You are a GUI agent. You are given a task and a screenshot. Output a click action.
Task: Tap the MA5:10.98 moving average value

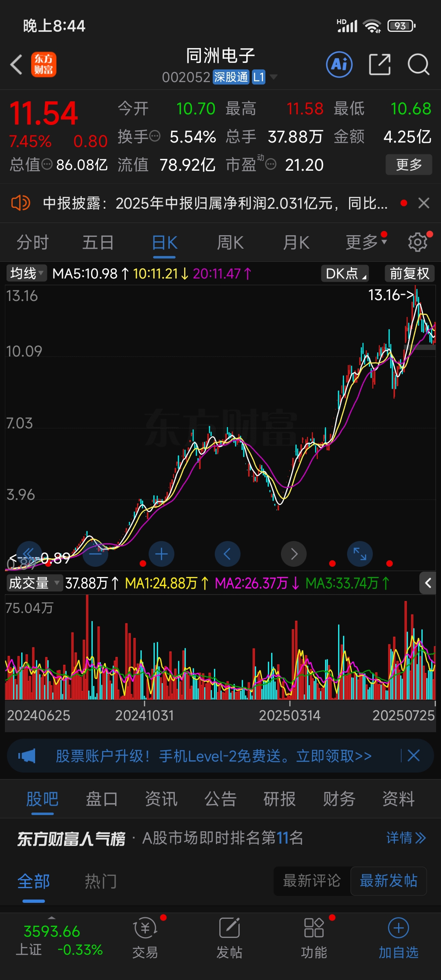click(x=91, y=273)
